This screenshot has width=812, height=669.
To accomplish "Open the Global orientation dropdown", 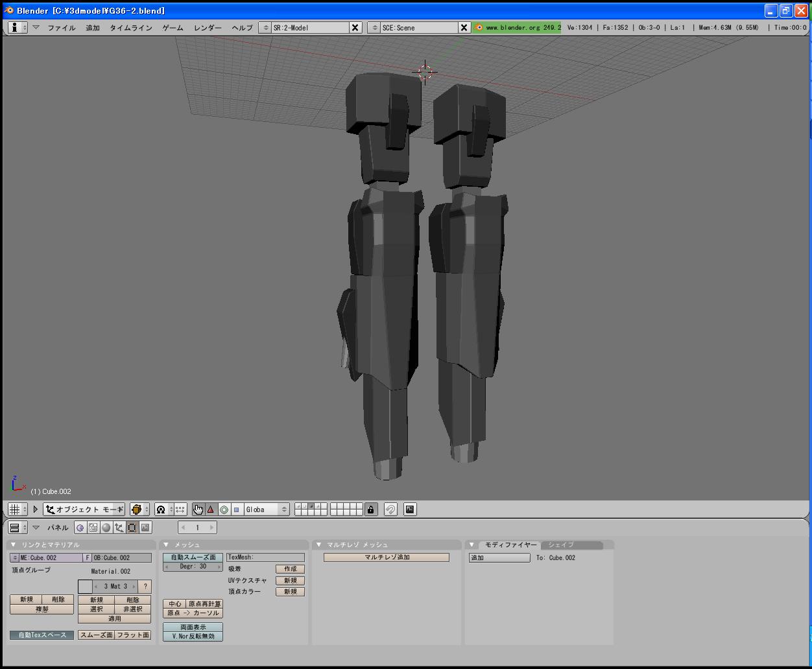I will click(x=266, y=510).
